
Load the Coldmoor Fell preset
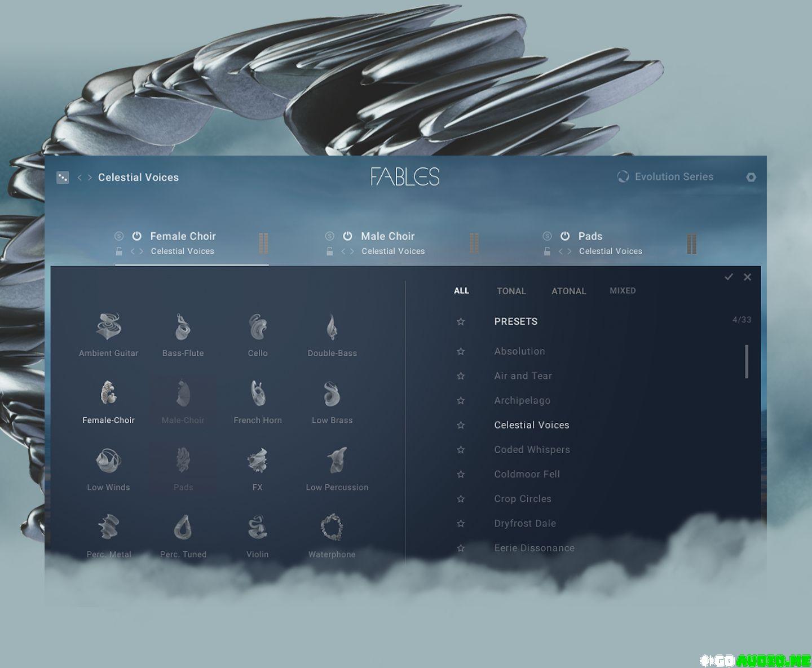[527, 475]
